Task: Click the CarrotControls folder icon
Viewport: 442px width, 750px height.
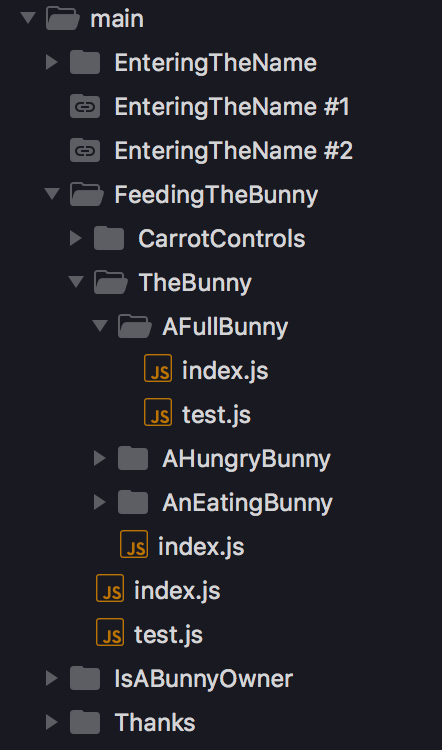Action: pos(109,238)
